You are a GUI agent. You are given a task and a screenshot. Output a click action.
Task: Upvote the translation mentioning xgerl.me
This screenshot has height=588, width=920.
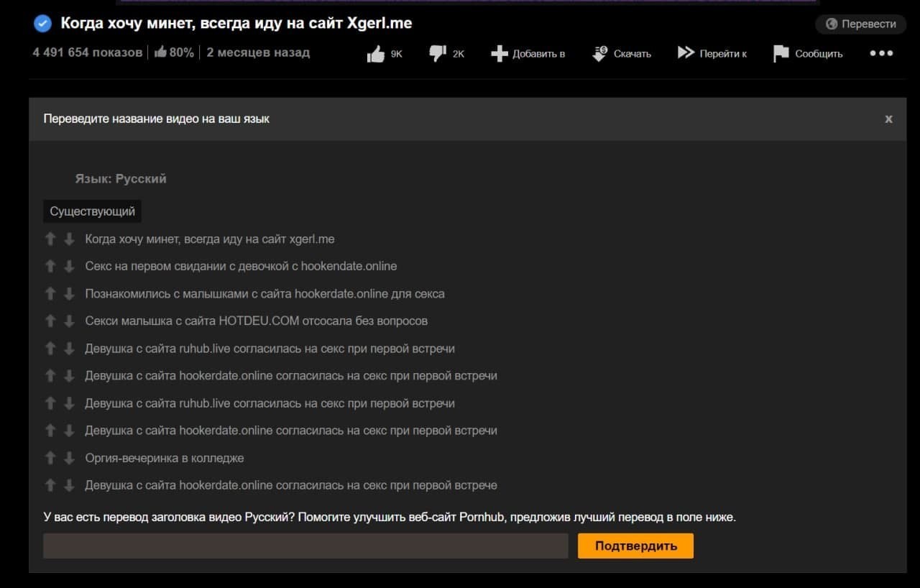coord(50,239)
